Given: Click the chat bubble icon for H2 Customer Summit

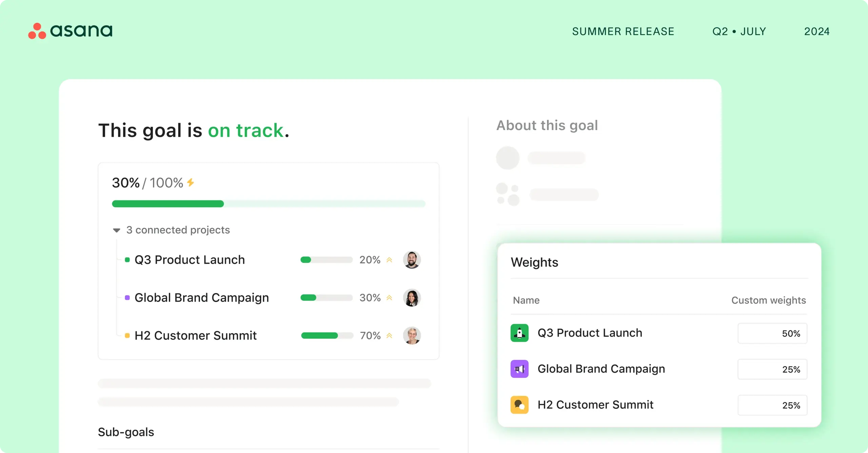Looking at the screenshot, I should tap(519, 405).
